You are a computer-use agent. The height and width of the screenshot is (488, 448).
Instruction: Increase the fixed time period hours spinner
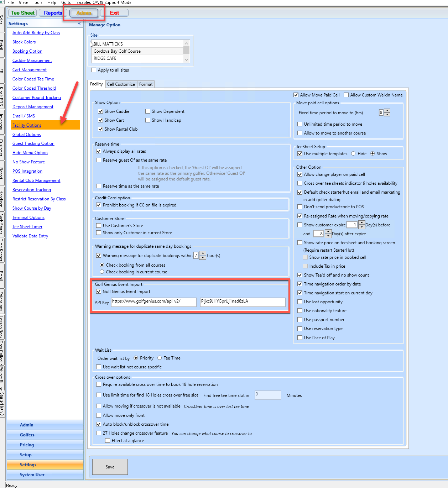point(387,111)
